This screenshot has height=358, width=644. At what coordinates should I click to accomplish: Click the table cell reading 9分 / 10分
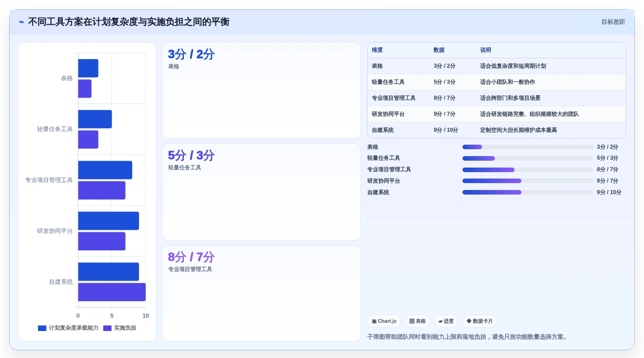coord(446,130)
